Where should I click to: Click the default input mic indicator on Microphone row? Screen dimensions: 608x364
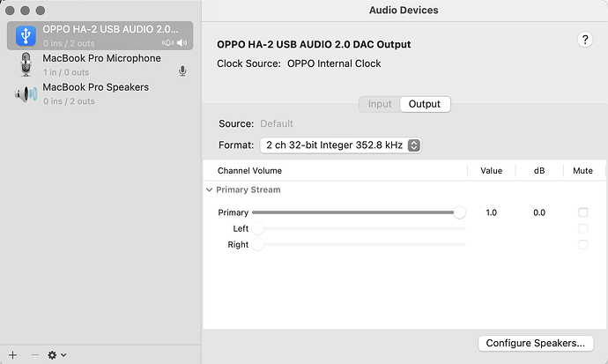tap(182, 71)
